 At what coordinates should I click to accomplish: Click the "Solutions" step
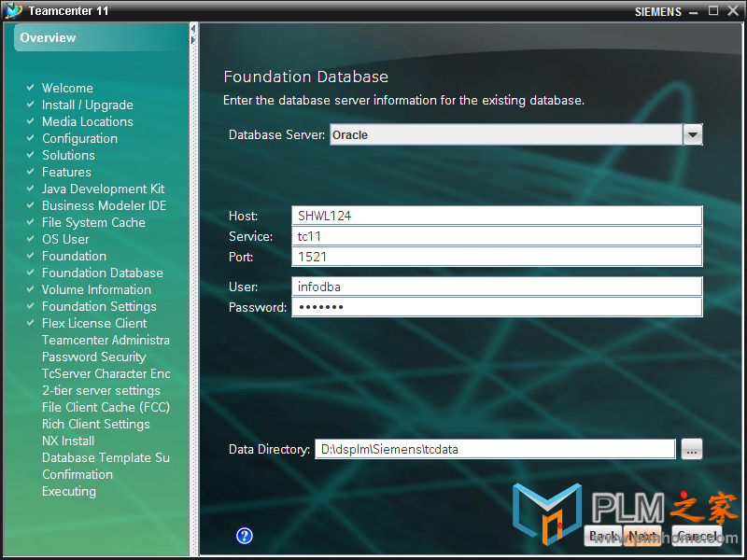click(x=68, y=155)
